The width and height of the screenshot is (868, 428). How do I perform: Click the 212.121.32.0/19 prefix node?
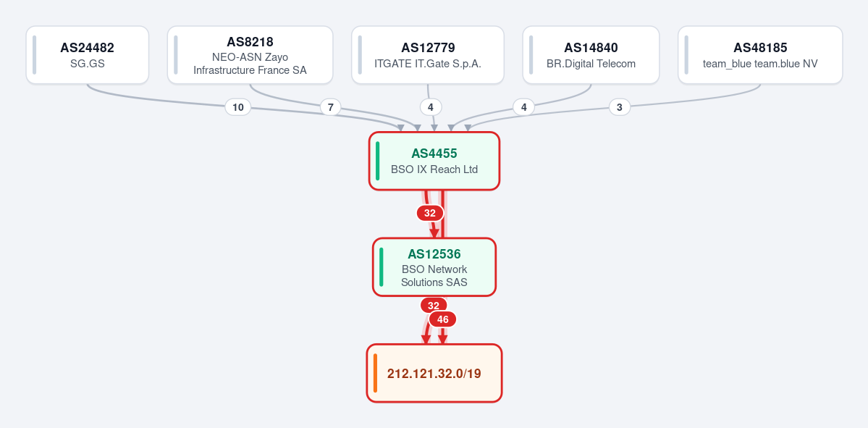(x=434, y=373)
